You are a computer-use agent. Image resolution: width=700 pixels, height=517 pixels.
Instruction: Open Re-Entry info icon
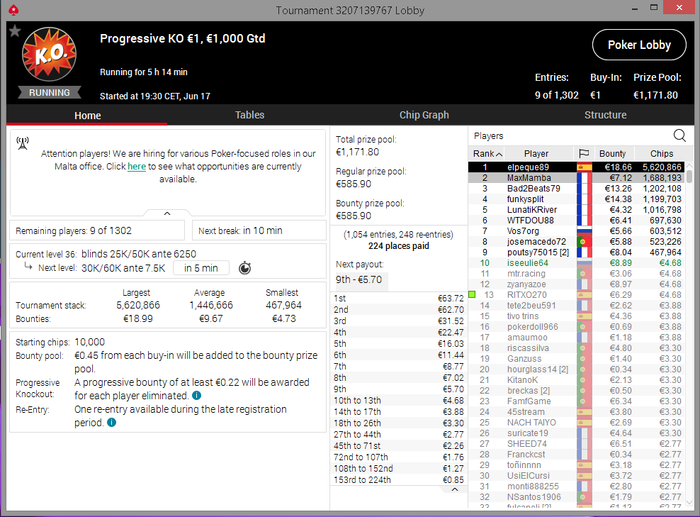[112, 422]
